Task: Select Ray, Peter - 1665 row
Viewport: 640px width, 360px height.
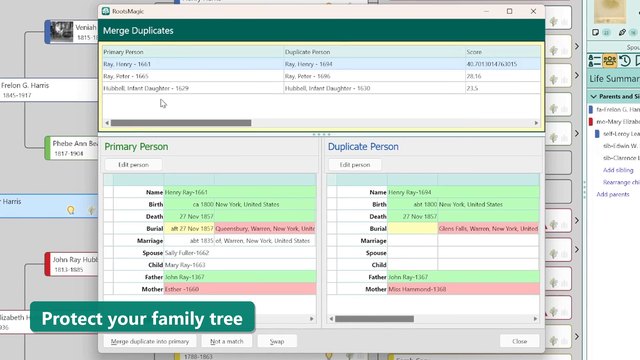Action: 321,76
